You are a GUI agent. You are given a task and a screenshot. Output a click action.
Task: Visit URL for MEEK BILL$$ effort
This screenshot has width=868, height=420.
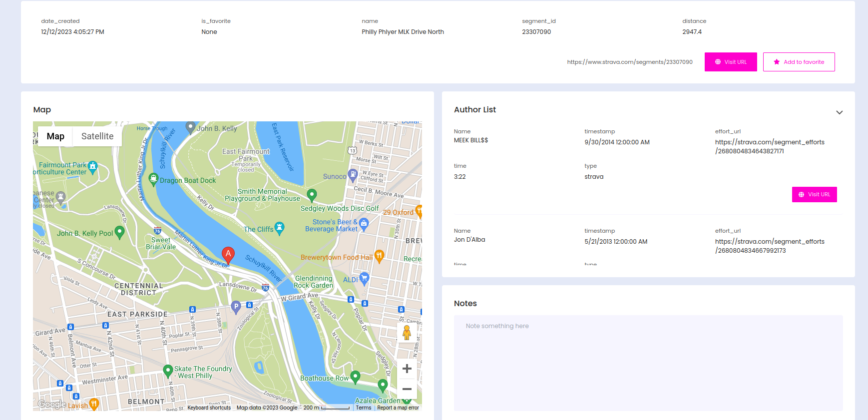(x=815, y=194)
